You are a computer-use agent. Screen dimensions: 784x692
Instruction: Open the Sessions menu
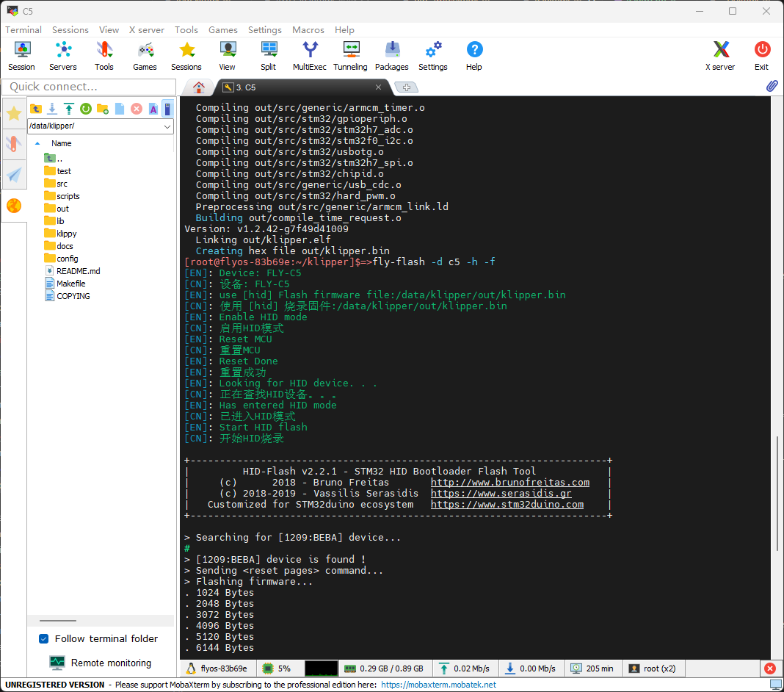tap(70, 29)
